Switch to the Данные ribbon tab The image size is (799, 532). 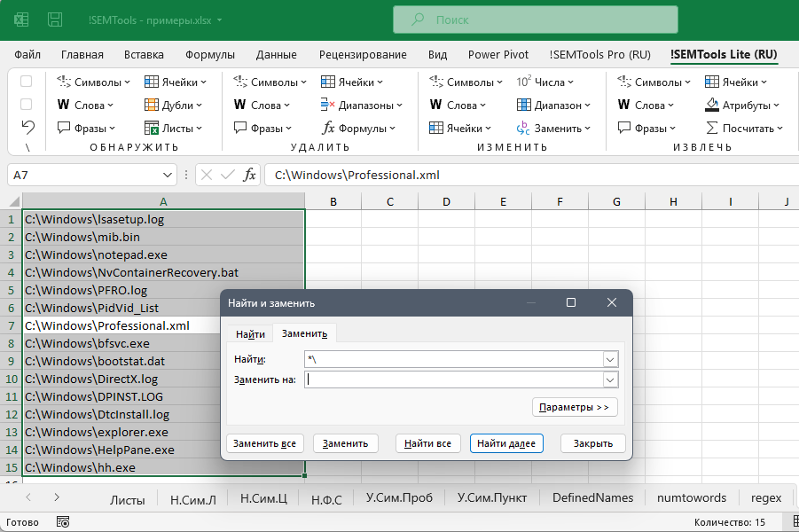(276, 54)
